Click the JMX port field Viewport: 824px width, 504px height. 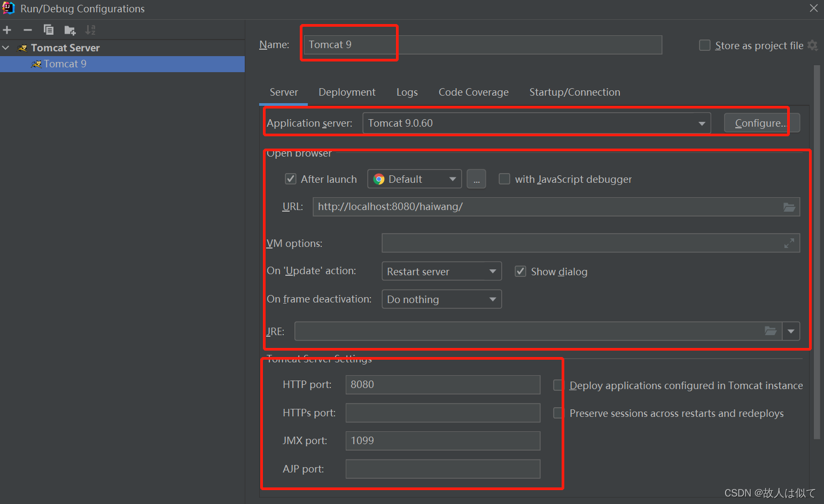tap(442, 441)
